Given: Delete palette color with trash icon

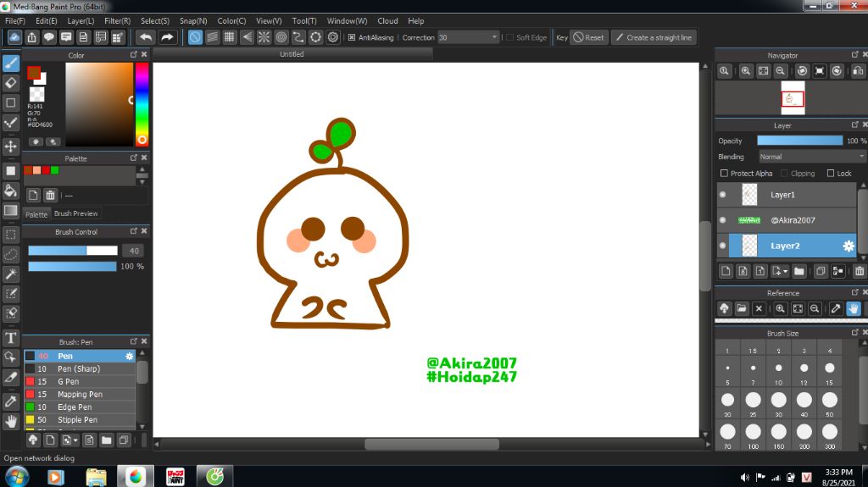Looking at the screenshot, I should pyautogui.click(x=50, y=196).
